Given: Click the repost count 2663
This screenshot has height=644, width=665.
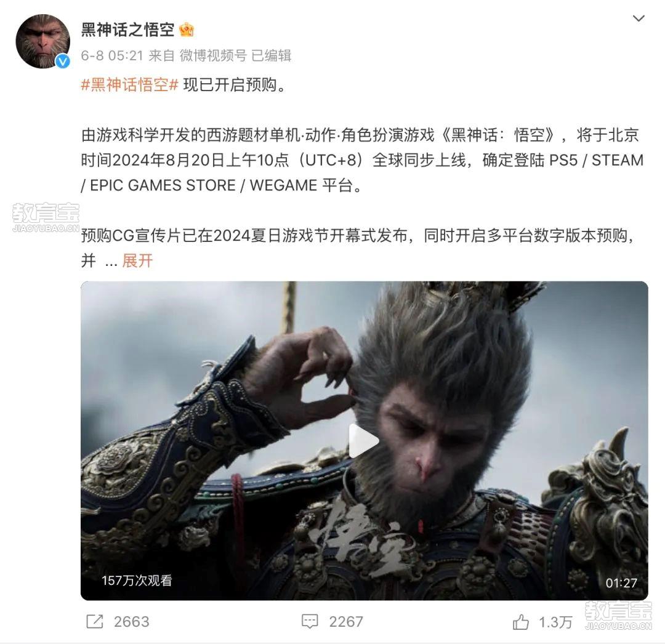Looking at the screenshot, I should point(132,622).
